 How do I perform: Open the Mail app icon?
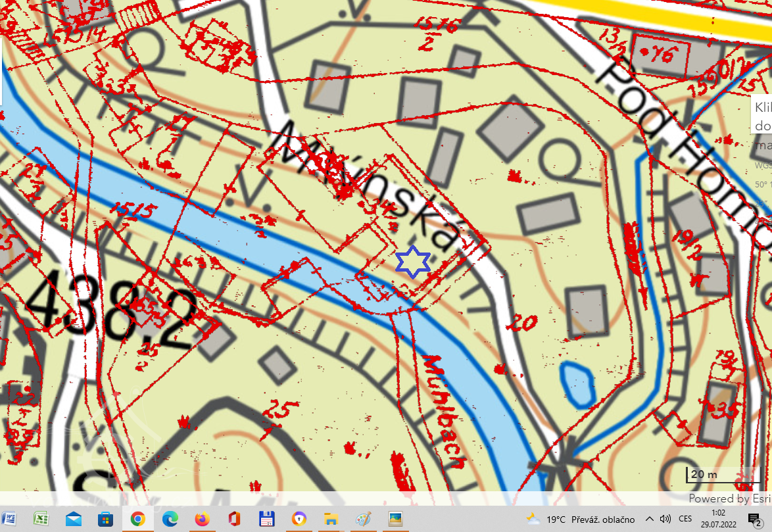click(74, 519)
